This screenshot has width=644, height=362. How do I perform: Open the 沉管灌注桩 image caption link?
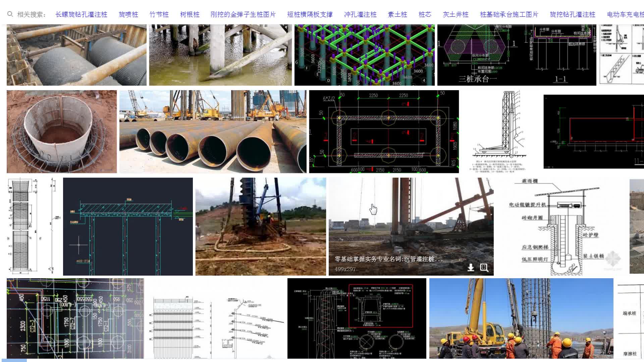point(388,259)
